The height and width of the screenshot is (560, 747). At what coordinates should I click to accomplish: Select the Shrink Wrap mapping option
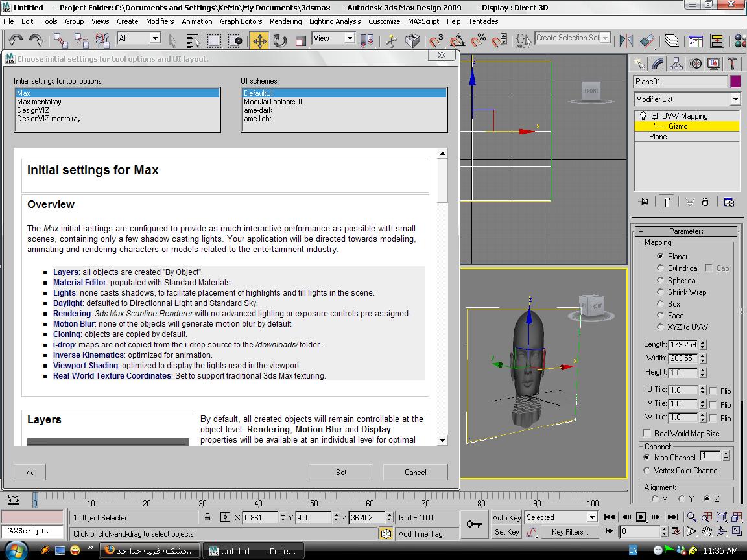(660, 292)
